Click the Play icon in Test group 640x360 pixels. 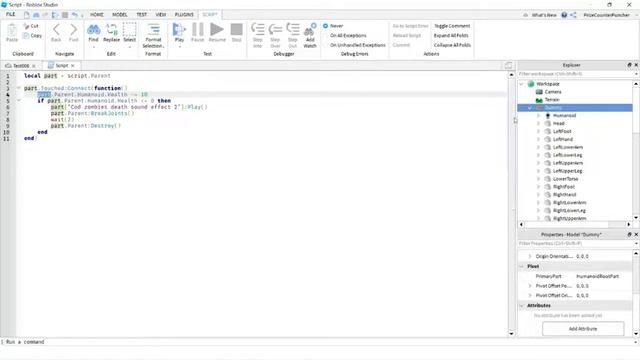click(179, 29)
